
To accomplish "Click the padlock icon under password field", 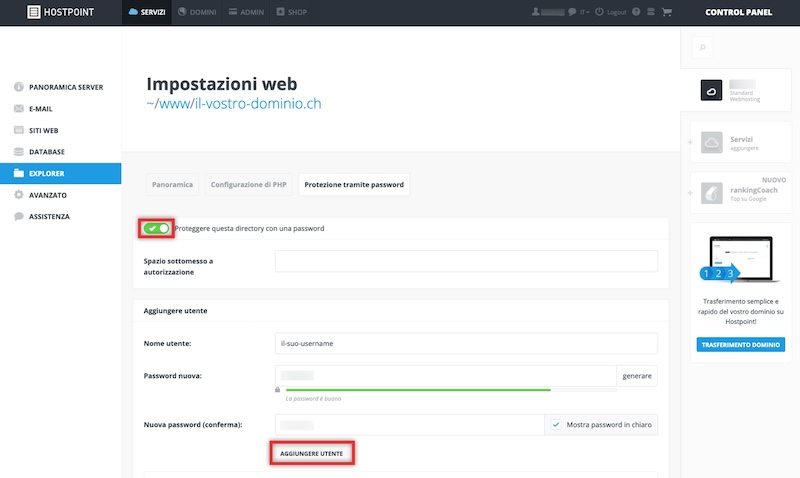I will (x=278, y=390).
